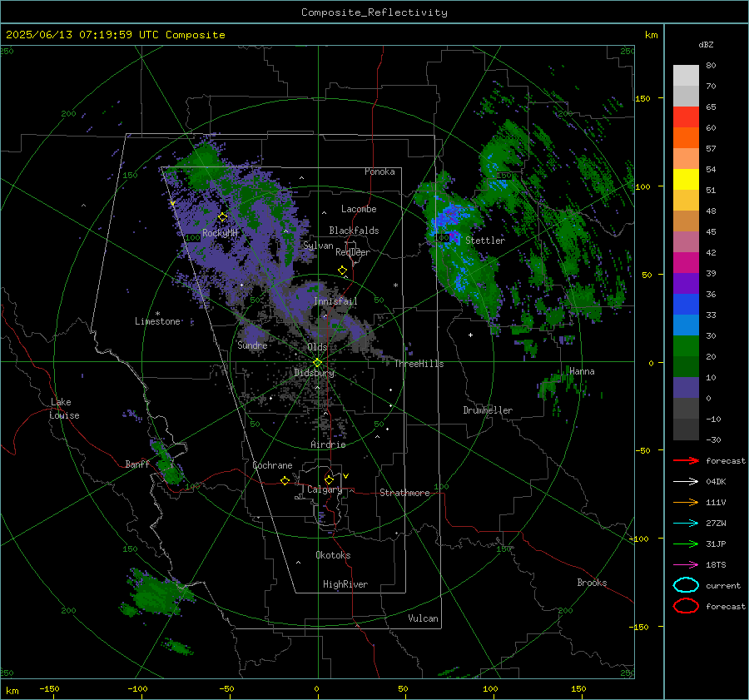Select the Brooks label
This screenshot has height=700, width=749.
point(592,583)
